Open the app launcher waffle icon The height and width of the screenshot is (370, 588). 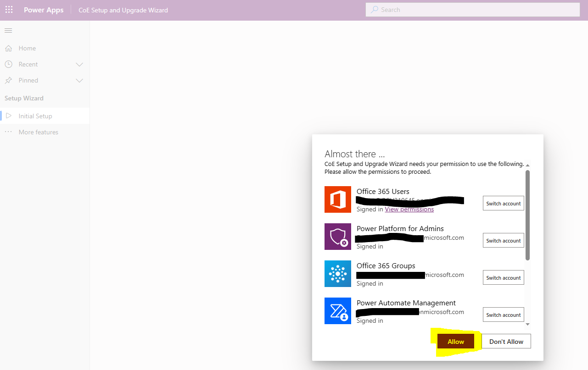9,9
